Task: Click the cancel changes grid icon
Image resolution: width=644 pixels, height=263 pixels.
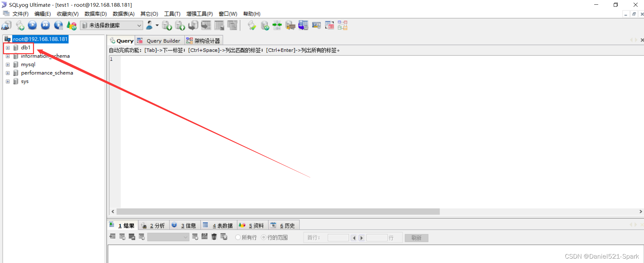Action: click(224, 237)
